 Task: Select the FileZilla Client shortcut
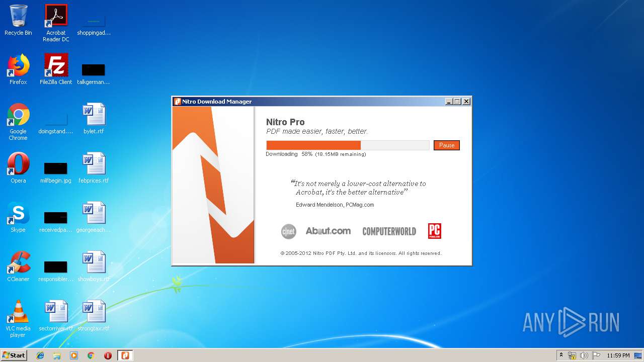[56, 69]
